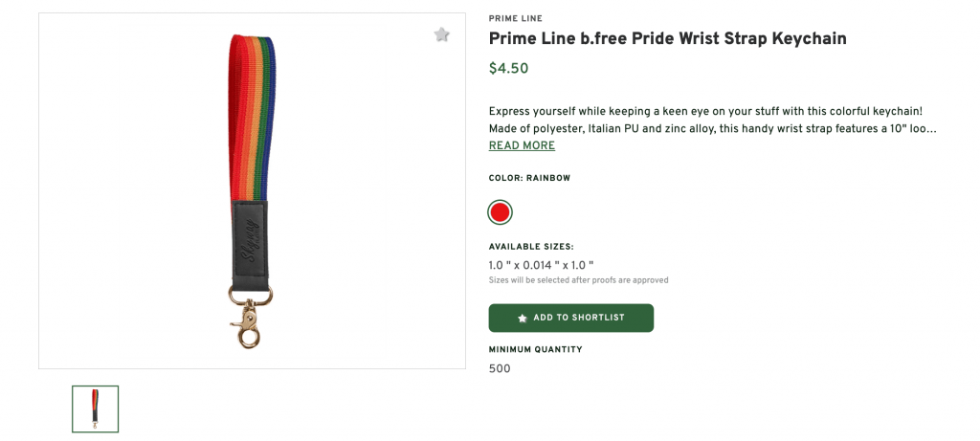Select the keychain thumbnail below the main image
The height and width of the screenshot is (441, 980).
(x=95, y=408)
